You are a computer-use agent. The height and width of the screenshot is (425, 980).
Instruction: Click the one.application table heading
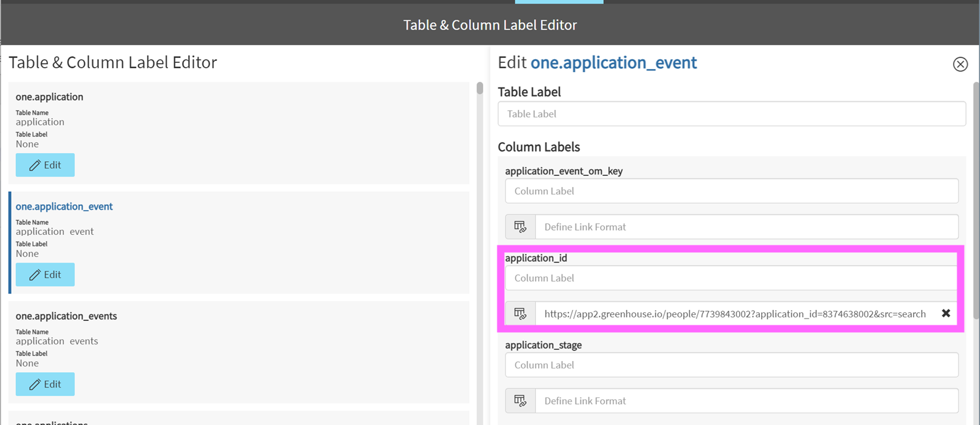[49, 97]
